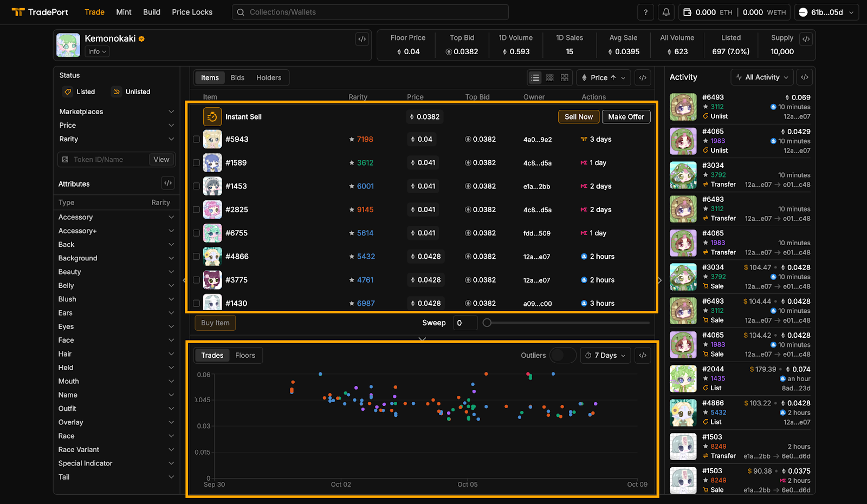The height and width of the screenshot is (504, 867).
Task: Expand the Marketplaces filter
Action: tap(117, 112)
